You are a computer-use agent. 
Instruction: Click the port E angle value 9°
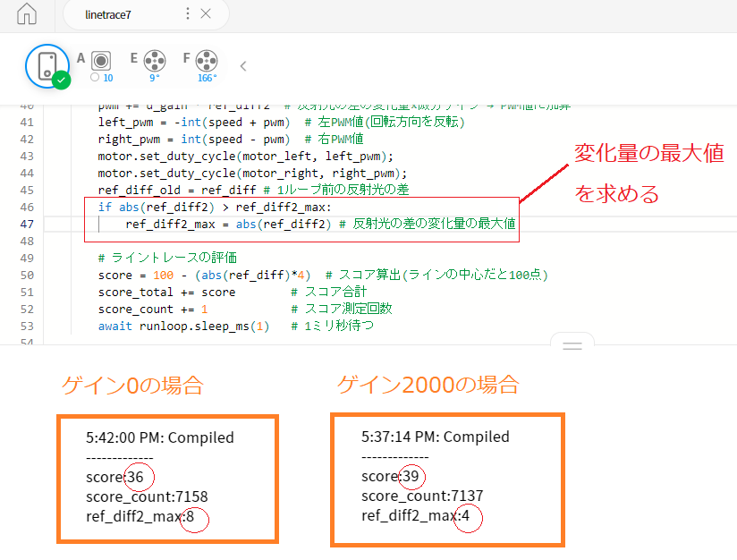click(x=155, y=78)
